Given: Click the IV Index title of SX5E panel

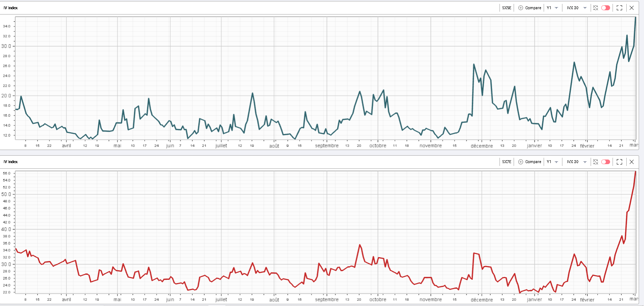Looking at the screenshot, I should [x=11, y=8].
